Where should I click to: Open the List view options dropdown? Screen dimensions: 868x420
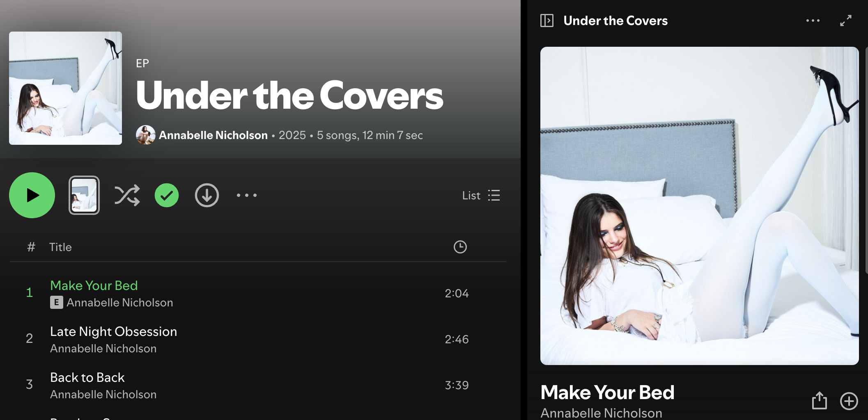[481, 195]
